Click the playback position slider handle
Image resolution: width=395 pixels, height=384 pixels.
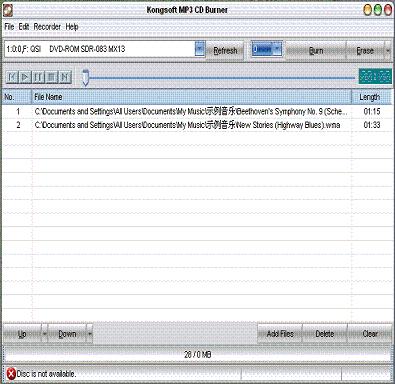85,77
